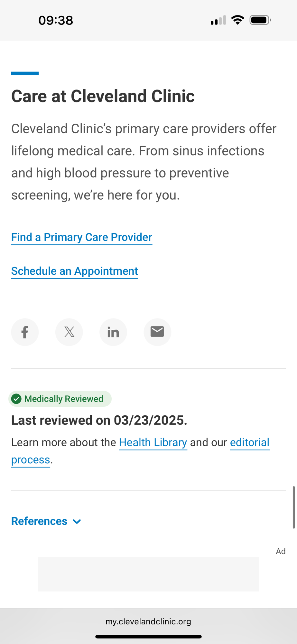Share the article on Facebook
Image resolution: width=297 pixels, height=644 pixels.
pyautogui.click(x=25, y=332)
